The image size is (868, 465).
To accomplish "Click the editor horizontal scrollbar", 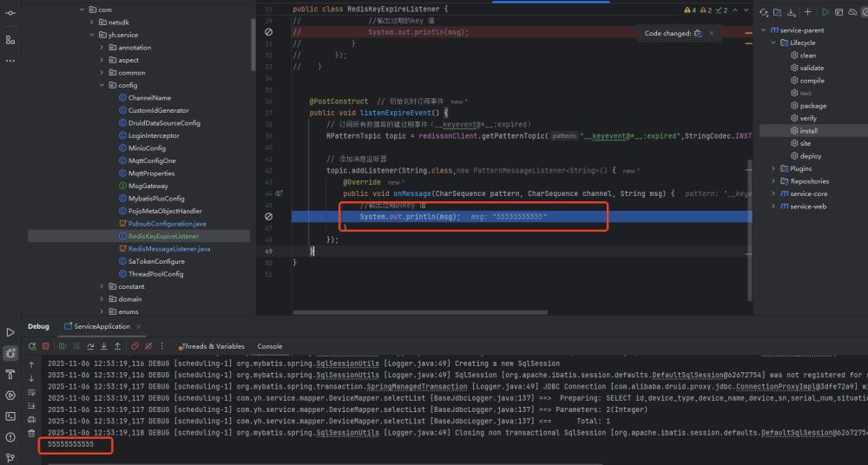I will coord(419,312).
